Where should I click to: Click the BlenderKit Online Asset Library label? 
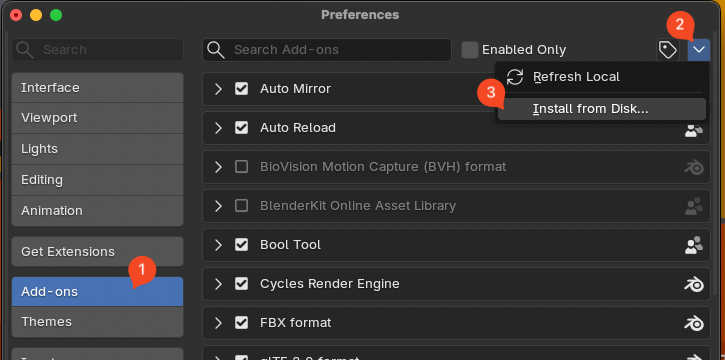(x=358, y=206)
